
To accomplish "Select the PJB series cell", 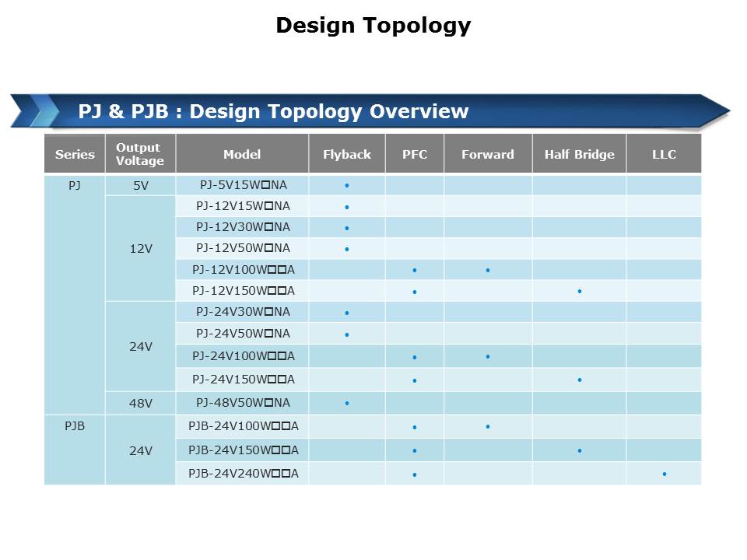I will pos(75,426).
